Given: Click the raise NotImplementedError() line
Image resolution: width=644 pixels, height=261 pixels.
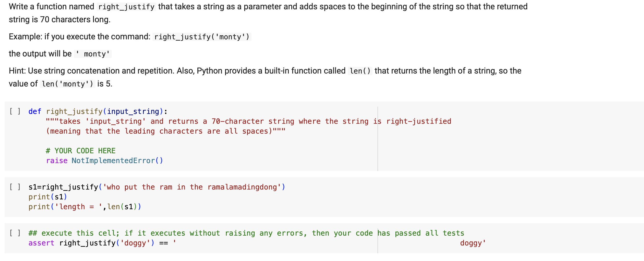Looking at the screenshot, I should [104, 161].
